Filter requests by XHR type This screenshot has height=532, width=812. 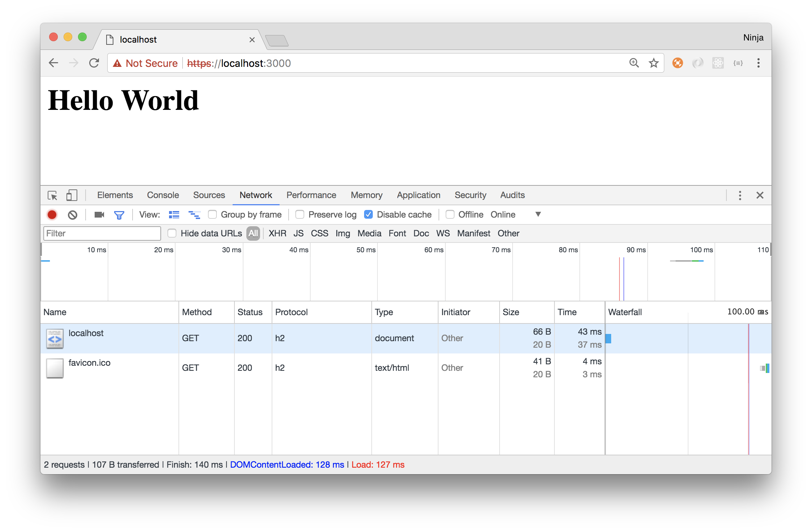pyautogui.click(x=277, y=233)
